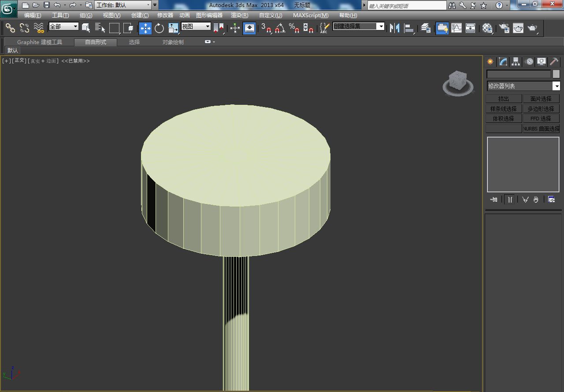The width and height of the screenshot is (564, 392).
Task: Expand the quick access toolbar customize arrow
Action: [x=155, y=5]
